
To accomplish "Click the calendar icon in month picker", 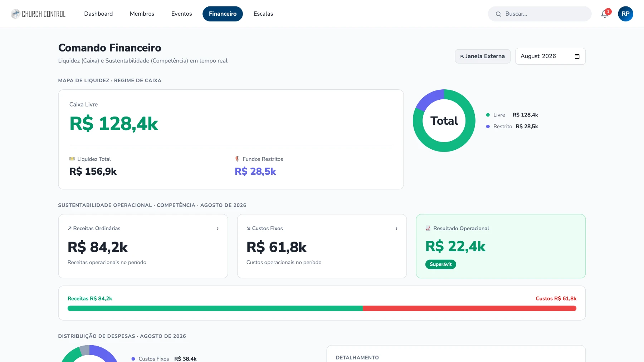I will [x=577, y=56].
